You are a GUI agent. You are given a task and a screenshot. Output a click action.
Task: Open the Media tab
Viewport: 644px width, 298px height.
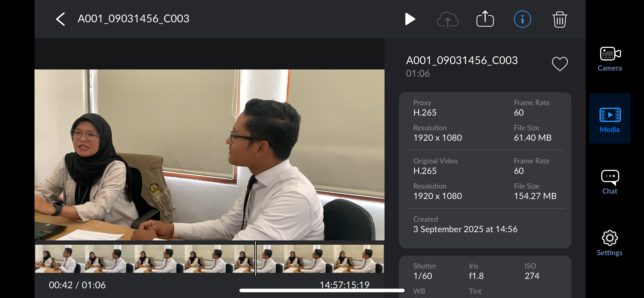pyautogui.click(x=610, y=119)
